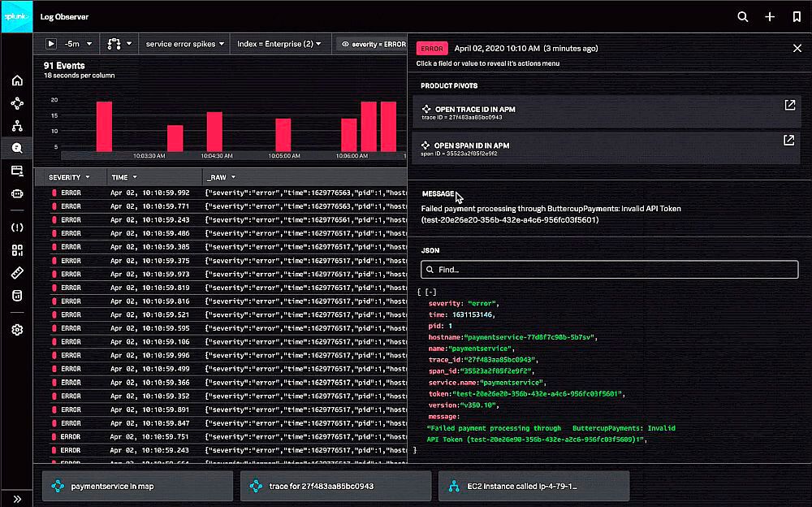
Task: Open global search with the magnifier icon
Action: (742, 16)
